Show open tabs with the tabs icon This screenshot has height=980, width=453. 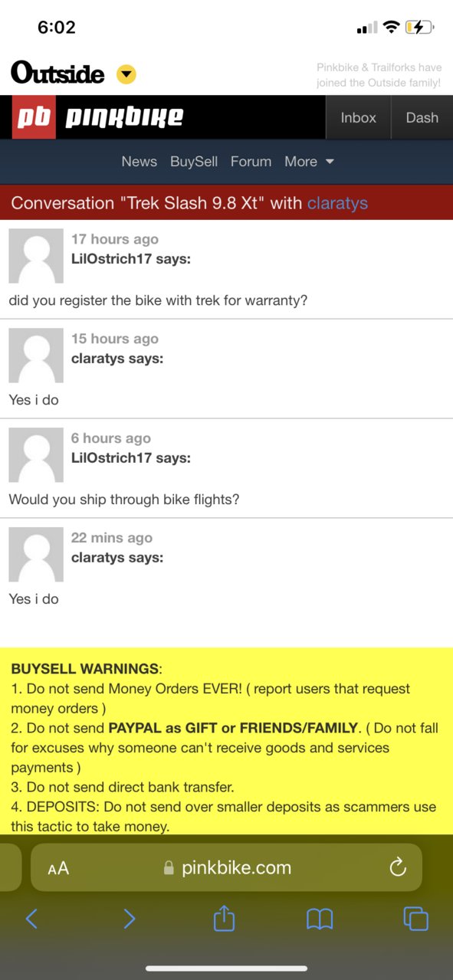point(415,919)
